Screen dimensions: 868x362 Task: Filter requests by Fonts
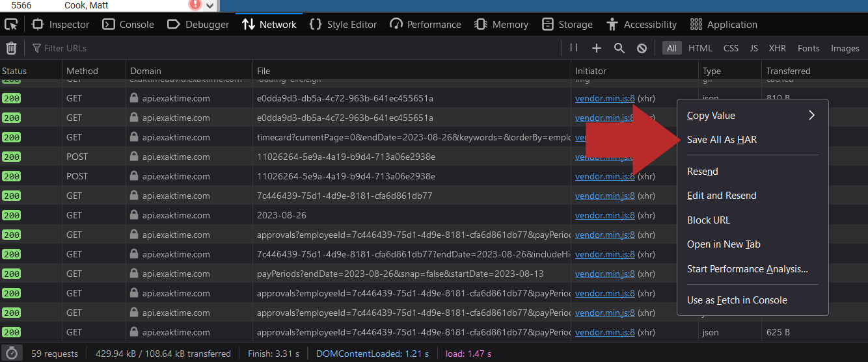pyautogui.click(x=809, y=48)
